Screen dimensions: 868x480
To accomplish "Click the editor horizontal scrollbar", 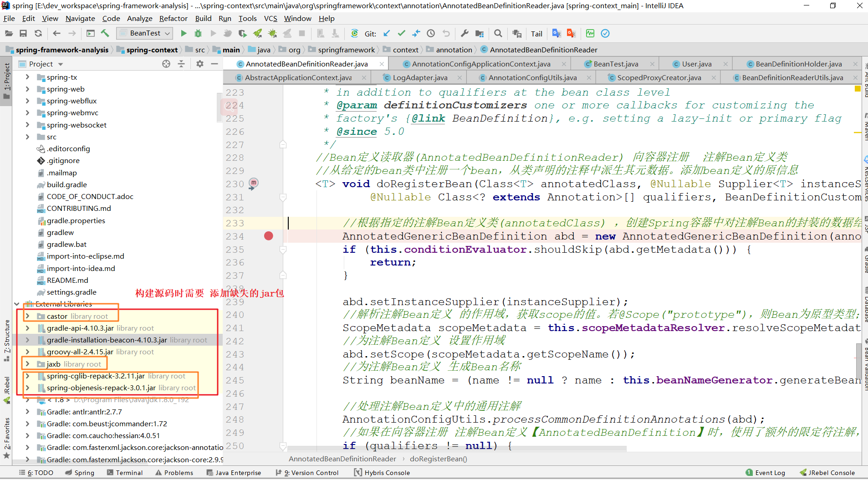I will (x=457, y=449).
